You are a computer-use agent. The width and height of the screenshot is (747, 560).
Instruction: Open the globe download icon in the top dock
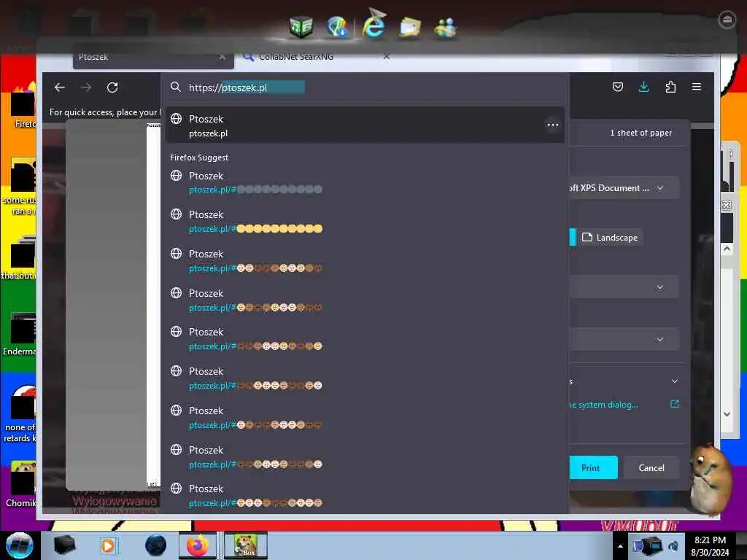tap(338, 27)
